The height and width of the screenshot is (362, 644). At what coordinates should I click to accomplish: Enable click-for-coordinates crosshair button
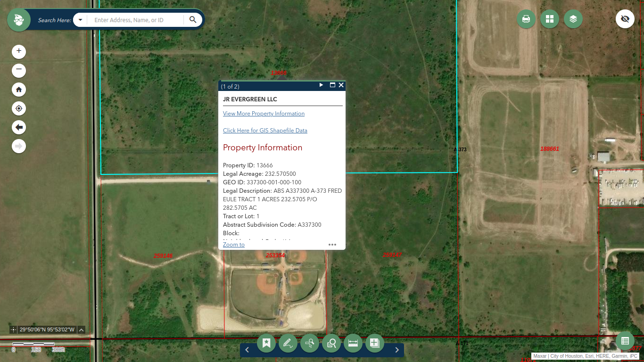pos(13,330)
